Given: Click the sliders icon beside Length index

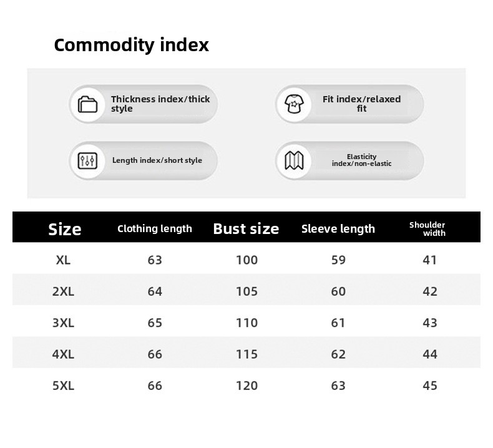Looking at the screenshot, I should click(x=88, y=160).
